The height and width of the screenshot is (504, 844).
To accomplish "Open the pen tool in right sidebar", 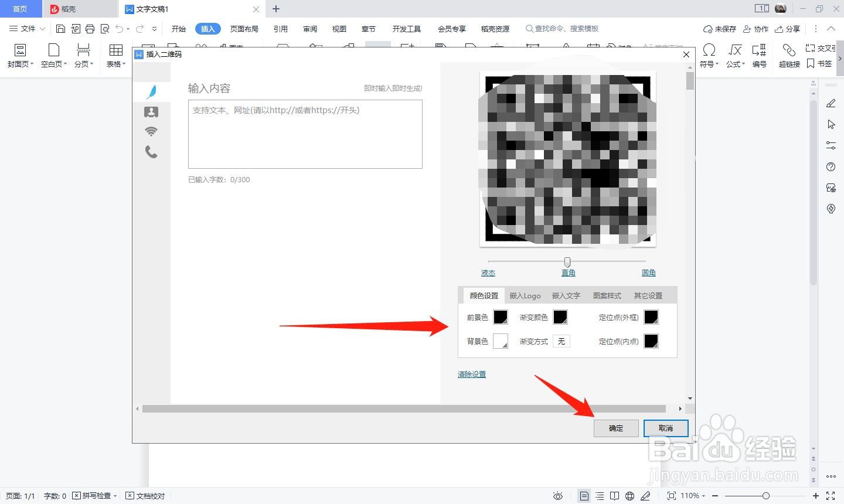I will (x=831, y=103).
